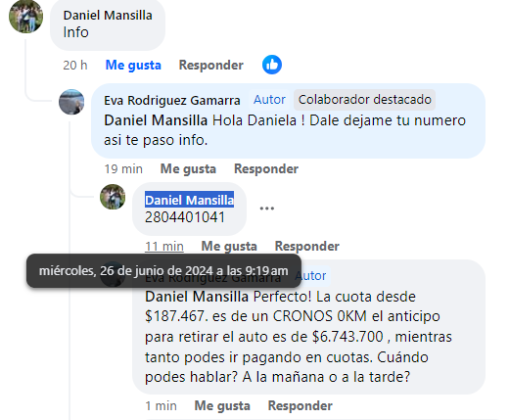Viewport: 509px width, 420px height.
Task: Click Daniel Mansilla's profile picture on Info comment
Action: coord(25,17)
